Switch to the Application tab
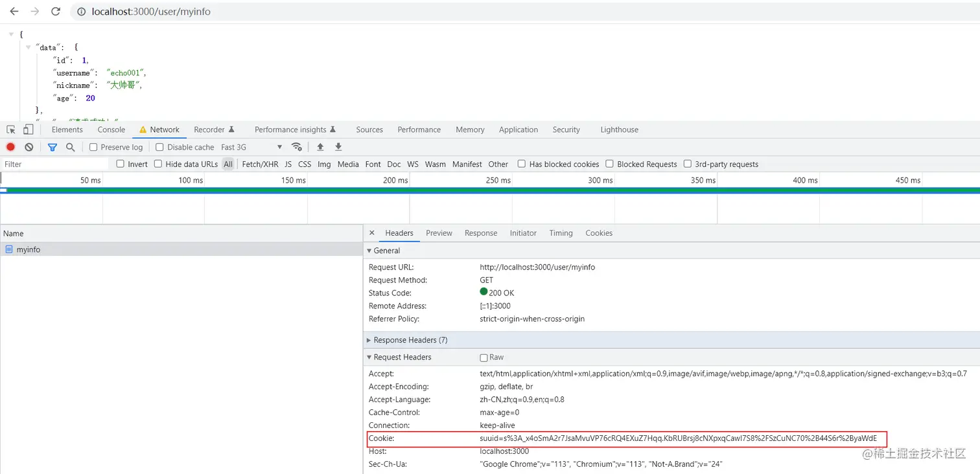The image size is (980, 474). (519, 130)
